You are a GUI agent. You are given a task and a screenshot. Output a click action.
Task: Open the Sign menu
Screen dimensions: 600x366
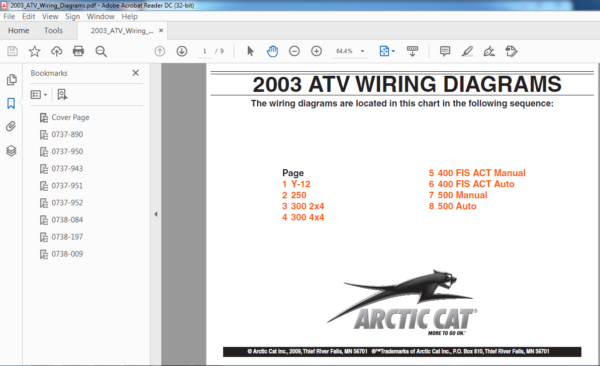point(73,16)
